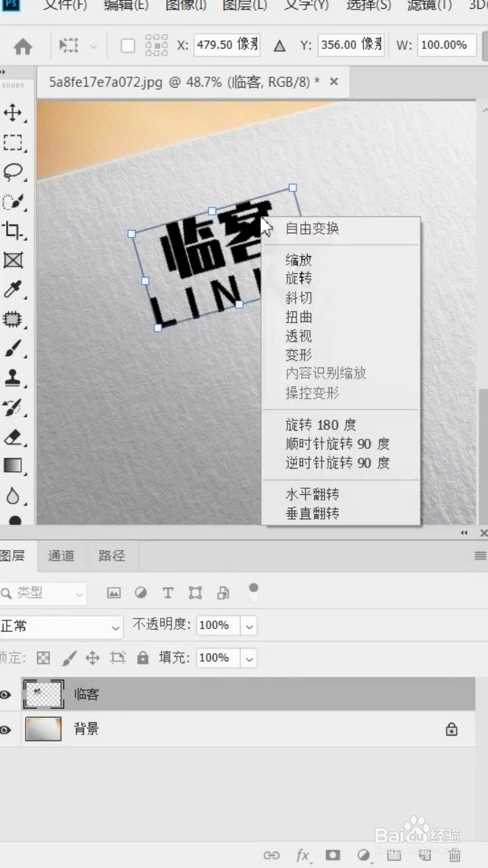Lock layer position
The width and height of the screenshot is (488, 868).
pos(93,658)
